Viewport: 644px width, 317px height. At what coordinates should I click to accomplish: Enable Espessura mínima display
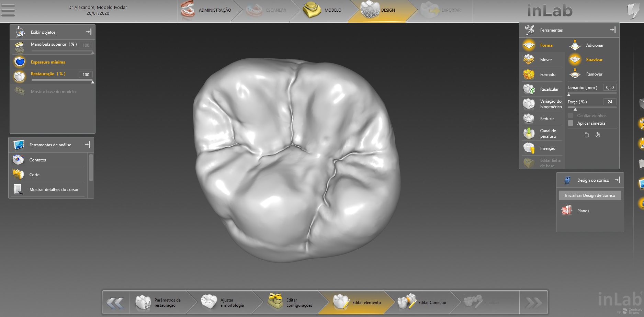48,62
